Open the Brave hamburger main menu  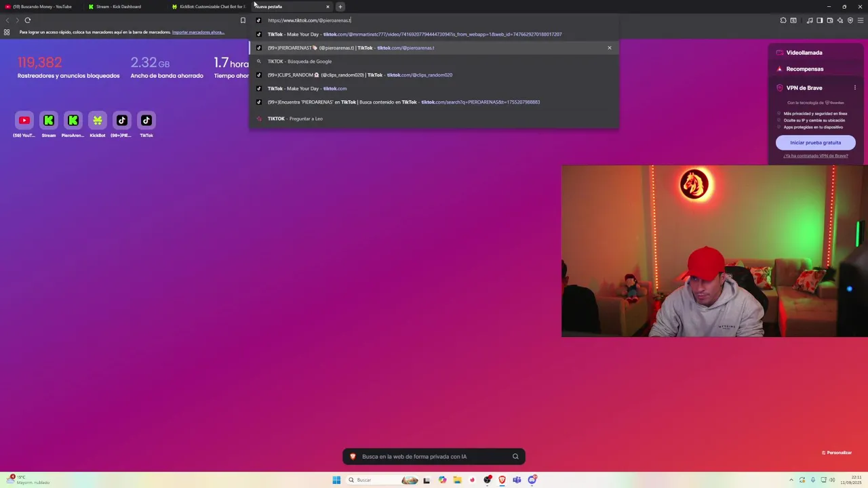click(861, 20)
